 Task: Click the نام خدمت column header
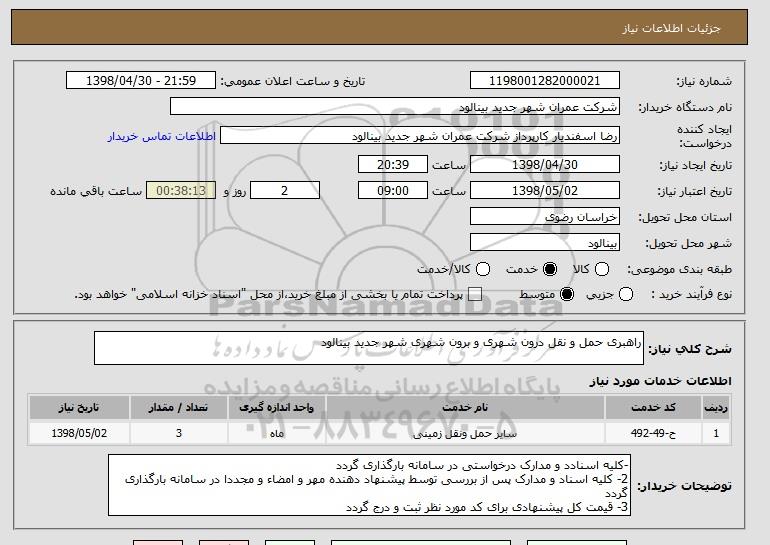click(x=465, y=408)
